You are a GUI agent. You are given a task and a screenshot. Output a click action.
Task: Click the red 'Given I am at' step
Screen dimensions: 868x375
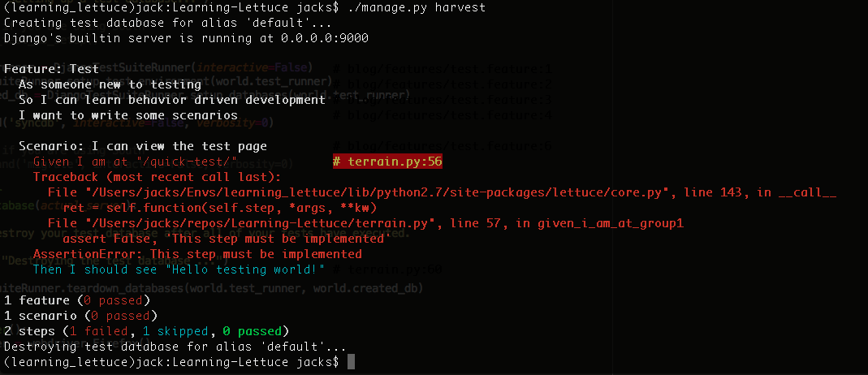135,162
